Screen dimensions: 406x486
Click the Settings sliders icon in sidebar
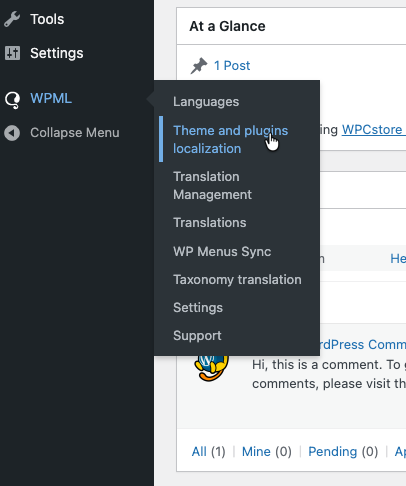click(12, 53)
